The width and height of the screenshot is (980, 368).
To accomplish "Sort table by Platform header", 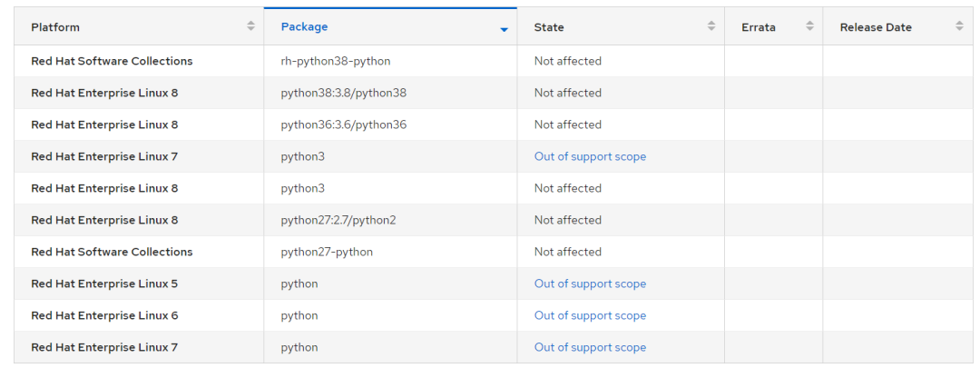I will tap(55, 27).
